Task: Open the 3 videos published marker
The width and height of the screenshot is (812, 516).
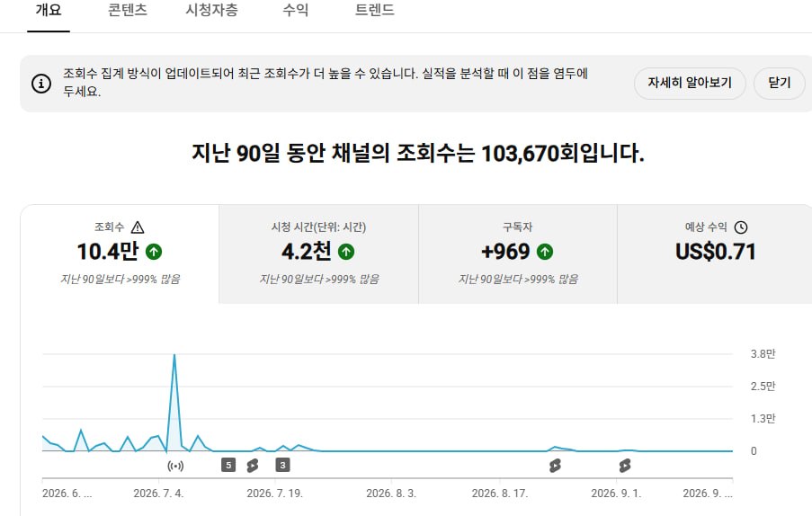Action: (282, 465)
